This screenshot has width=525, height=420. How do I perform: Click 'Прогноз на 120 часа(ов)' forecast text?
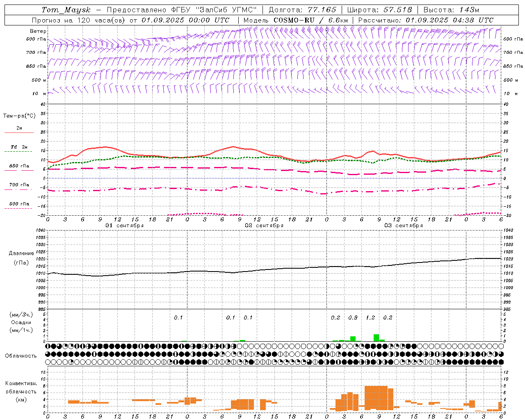point(79,20)
